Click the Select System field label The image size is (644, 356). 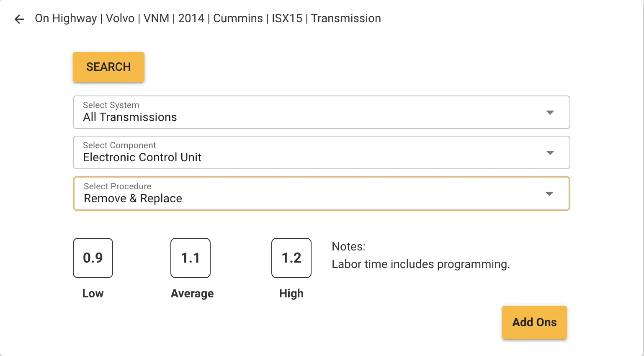(111, 105)
